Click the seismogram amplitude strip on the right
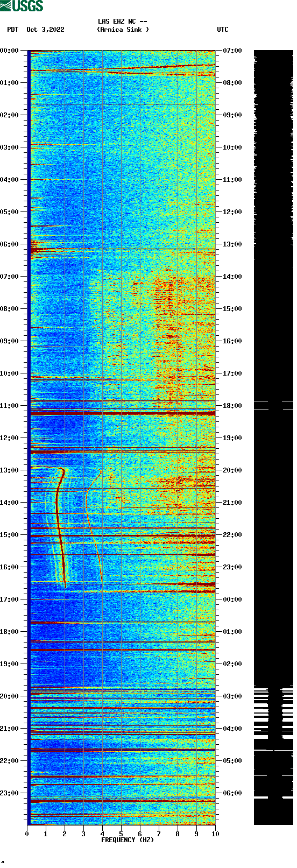Viewport: 297px width, 868px height. coord(273,437)
